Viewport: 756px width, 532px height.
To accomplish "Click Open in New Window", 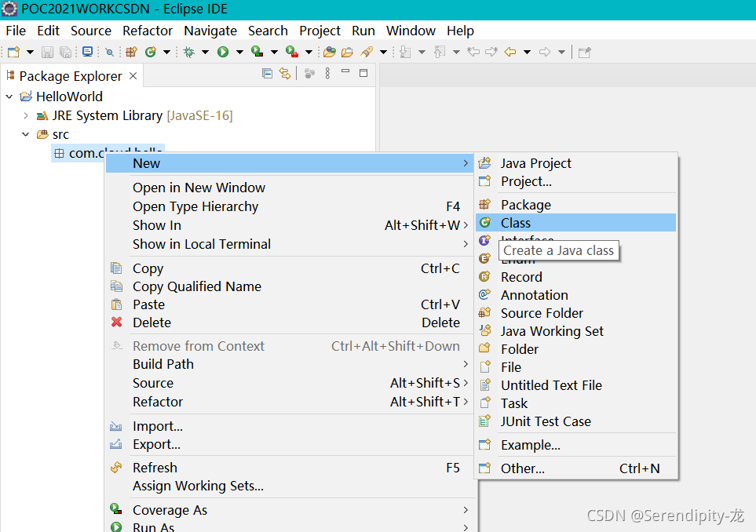I will [289, 188].
